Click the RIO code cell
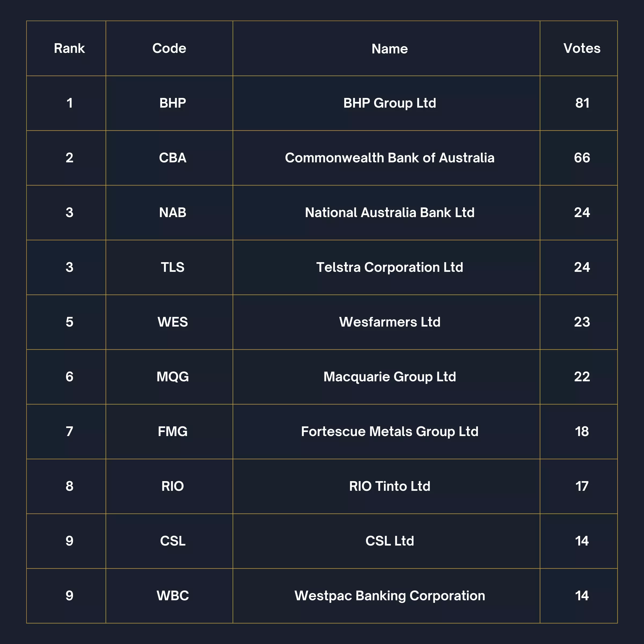Screen dimensions: 644x644 172,486
